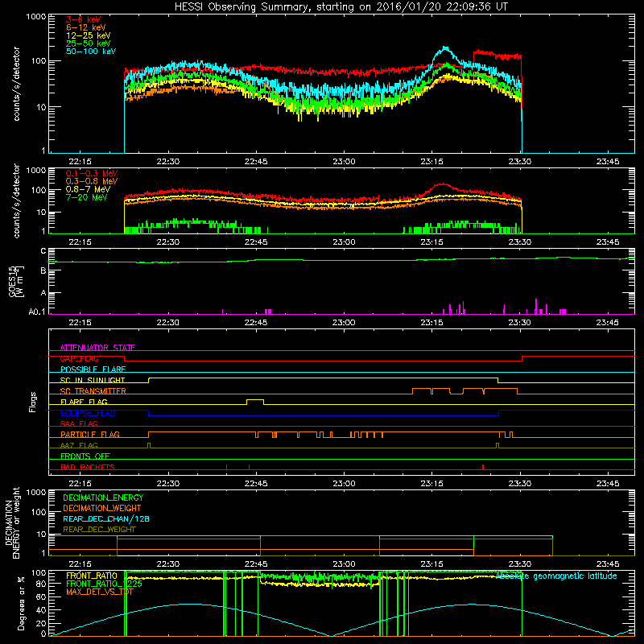The width and height of the screenshot is (644, 644).
Task: Click the Absolute geomagnetic latitude label
Action: [556, 576]
